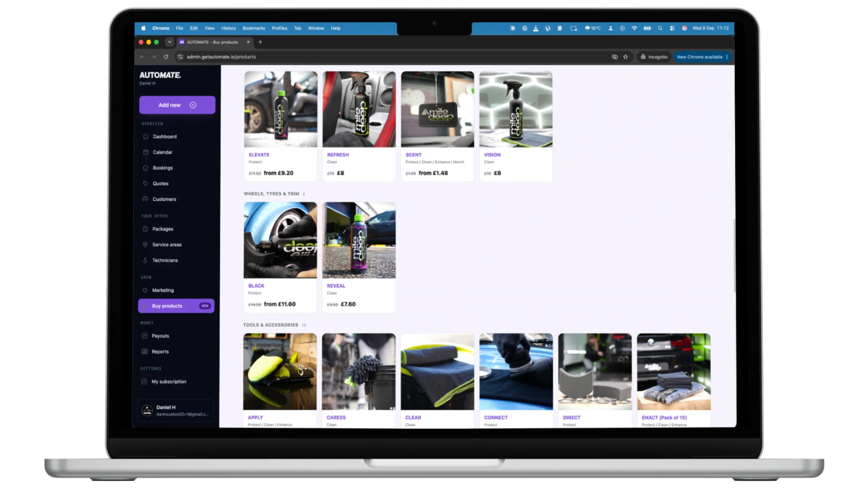Click 'TOOLS & ACCESSORIES' heading

coord(270,325)
